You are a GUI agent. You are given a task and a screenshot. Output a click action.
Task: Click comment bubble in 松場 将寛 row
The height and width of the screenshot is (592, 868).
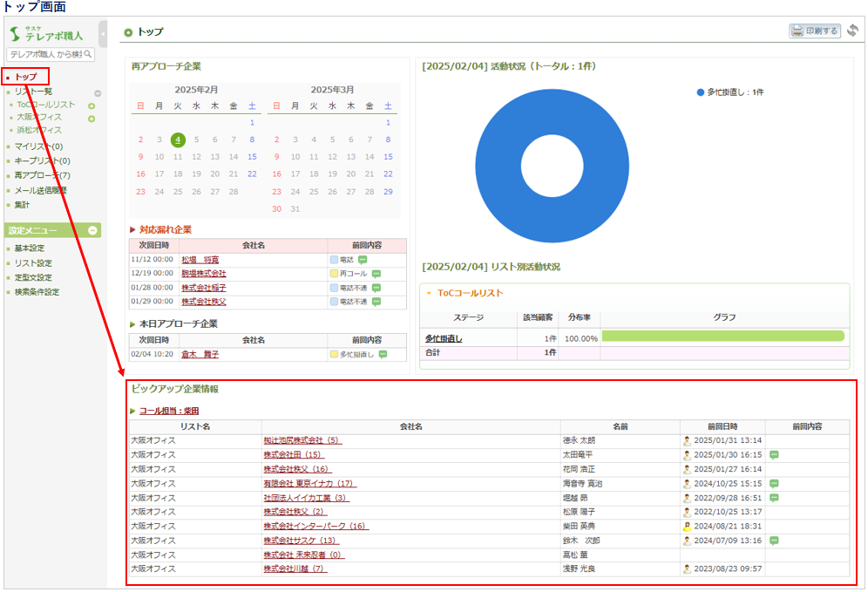[363, 260]
